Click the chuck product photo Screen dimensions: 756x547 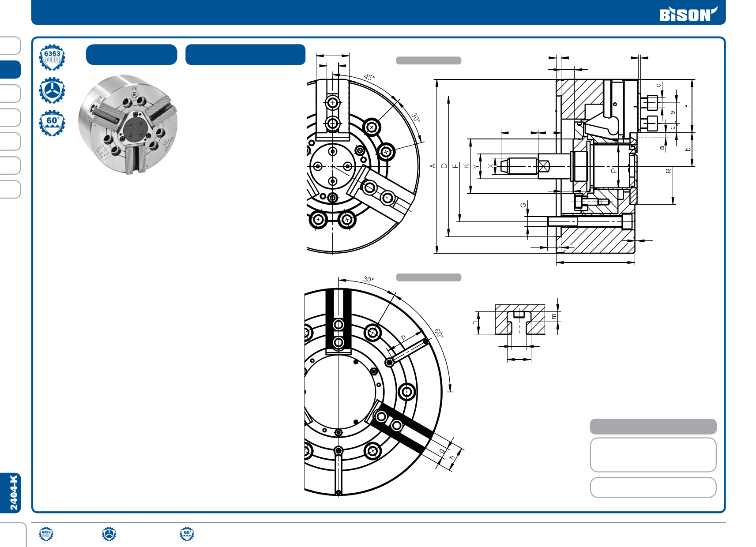tap(128, 124)
